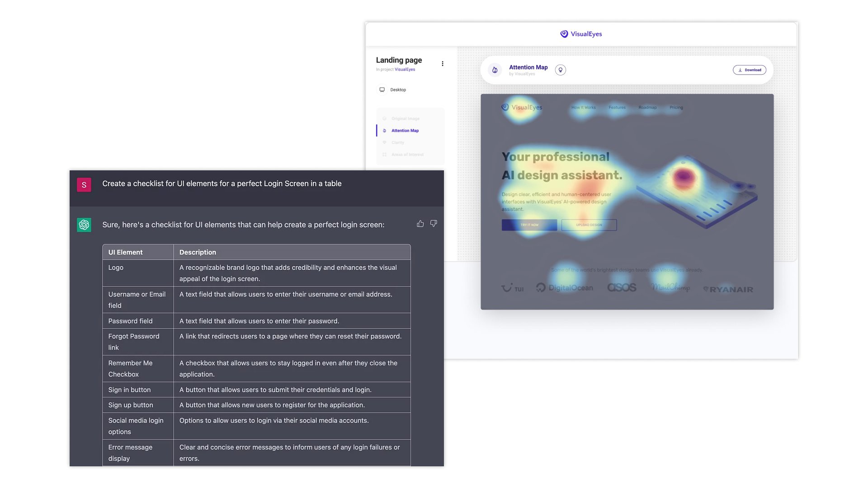Click the ChatGPT avatar icon
The height and width of the screenshot is (488, 868).
84,225
